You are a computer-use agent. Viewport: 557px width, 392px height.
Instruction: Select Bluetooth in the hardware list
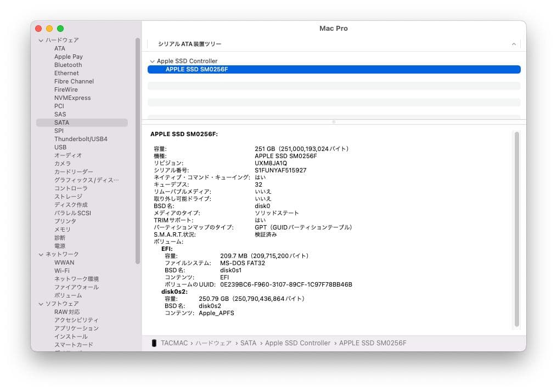pyautogui.click(x=67, y=65)
